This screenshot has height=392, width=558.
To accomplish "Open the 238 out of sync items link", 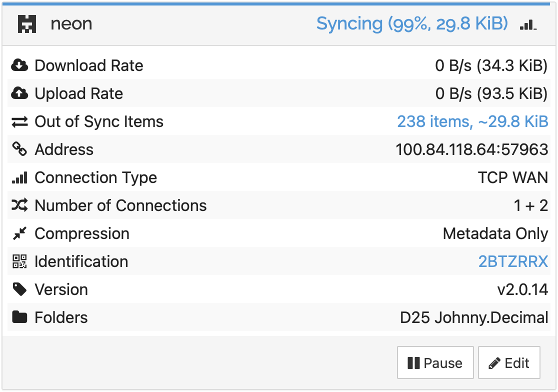I will [x=472, y=121].
